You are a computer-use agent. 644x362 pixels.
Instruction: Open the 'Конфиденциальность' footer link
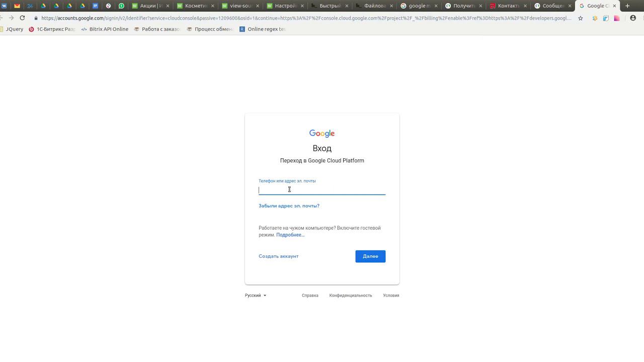click(x=351, y=295)
